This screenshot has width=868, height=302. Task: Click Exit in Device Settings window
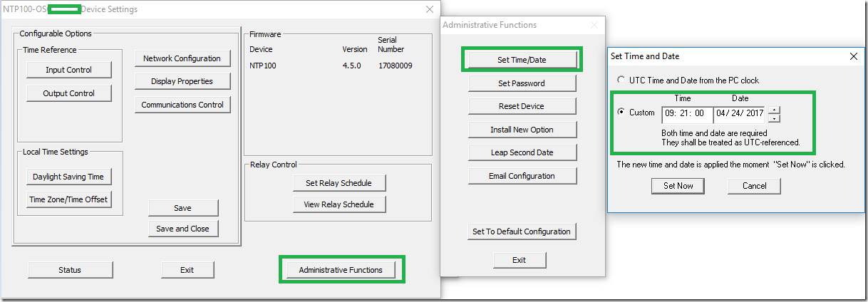[x=187, y=270]
